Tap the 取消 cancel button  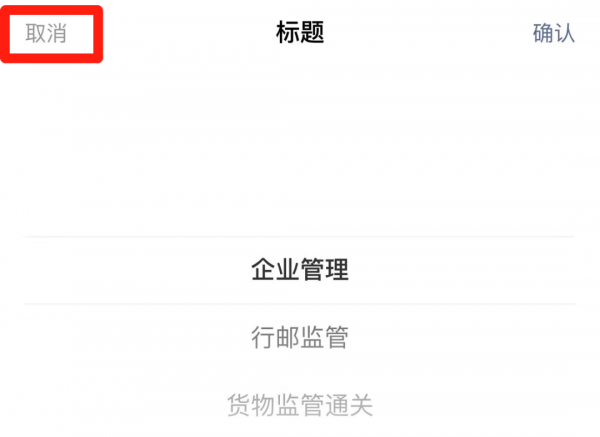point(46,33)
